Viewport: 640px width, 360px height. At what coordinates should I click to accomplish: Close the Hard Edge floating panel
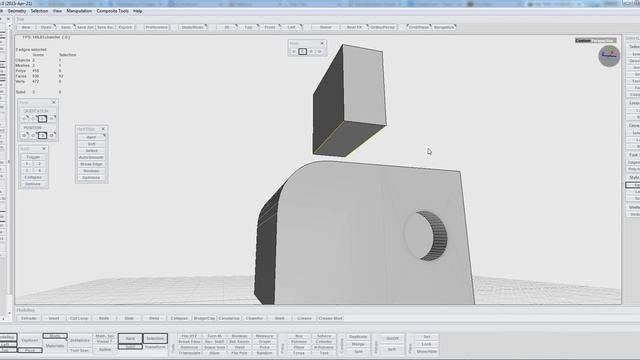coord(103,129)
